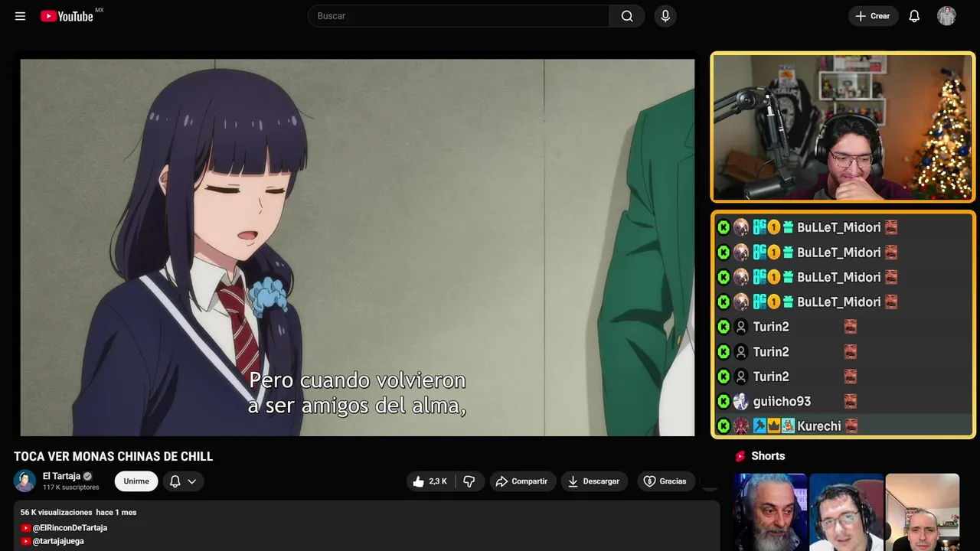Start voice search with microphone icon
Image resolution: width=980 pixels, height=551 pixels.
[665, 16]
